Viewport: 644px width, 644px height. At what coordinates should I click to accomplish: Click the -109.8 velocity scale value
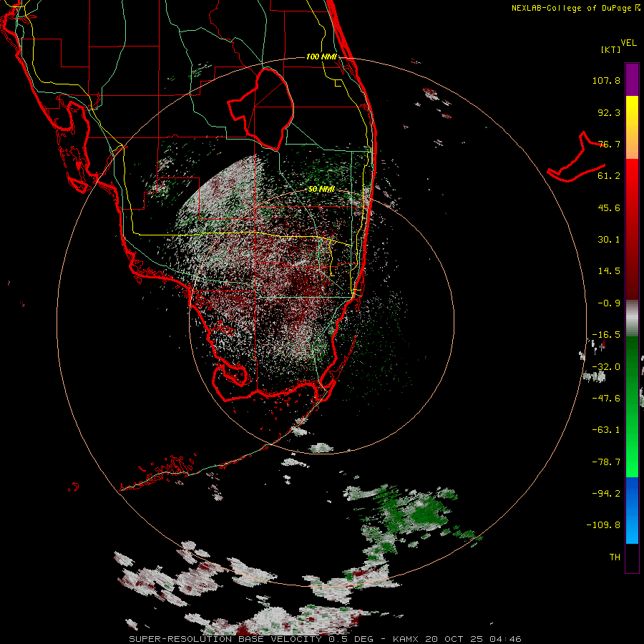pyautogui.click(x=603, y=525)
